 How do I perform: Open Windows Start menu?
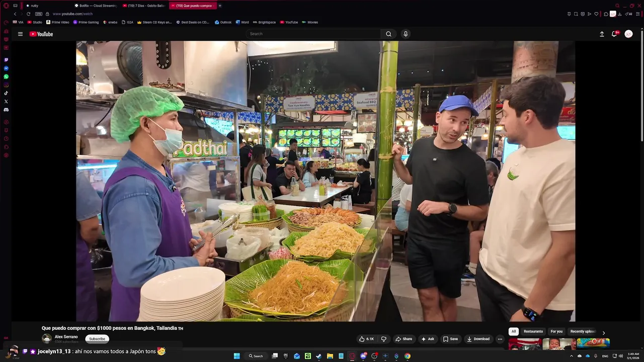tap(236, 356)
